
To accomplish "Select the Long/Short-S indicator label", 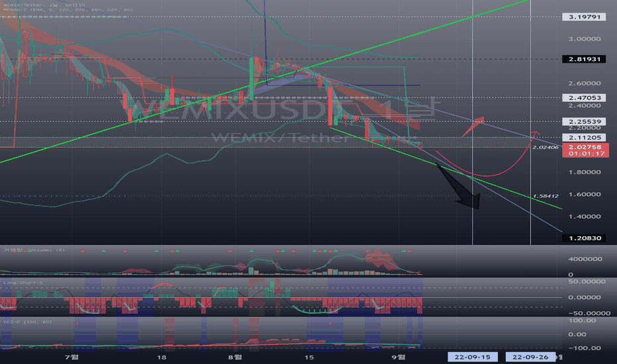I will pyautogui.click(x=23, y=283).
